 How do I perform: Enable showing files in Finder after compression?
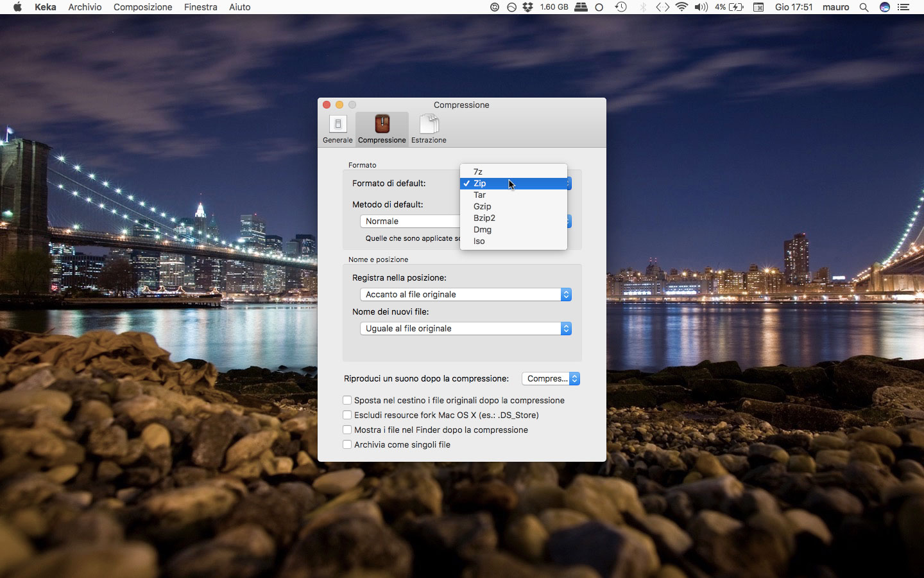347,430
